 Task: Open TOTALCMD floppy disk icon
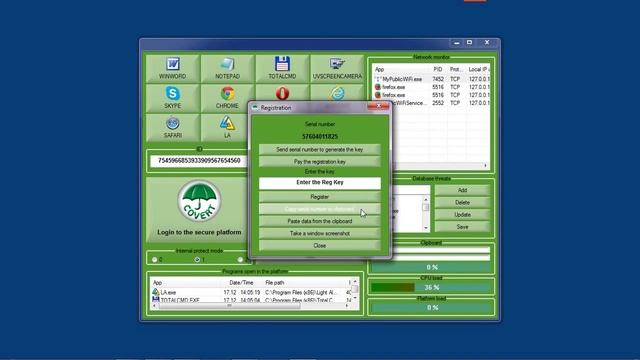click(x=282, y=64)
